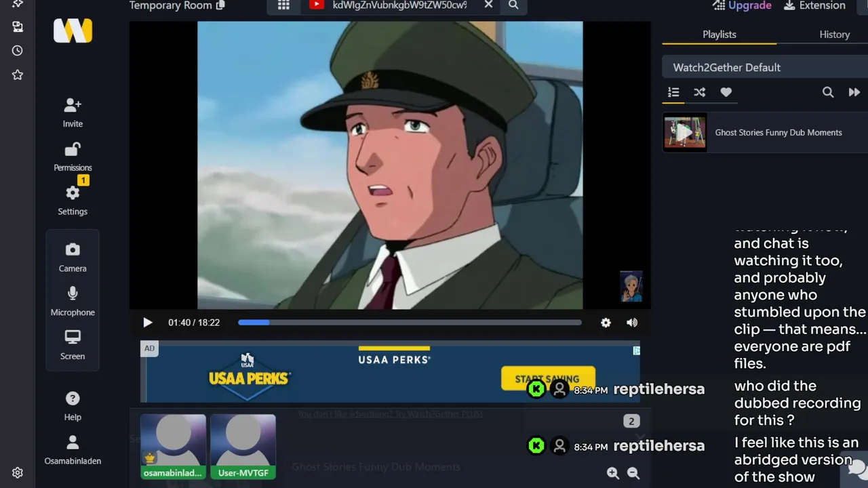Screen dimensions: 868x488
Task: Click the YouTube source icon
Action: (x=316, y=5)
